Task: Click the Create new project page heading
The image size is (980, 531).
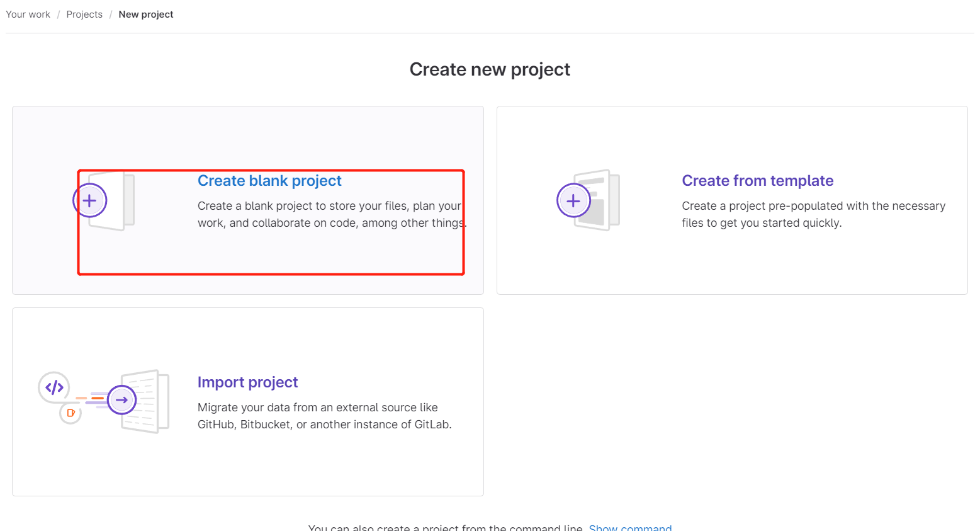Action: (490, 69)
